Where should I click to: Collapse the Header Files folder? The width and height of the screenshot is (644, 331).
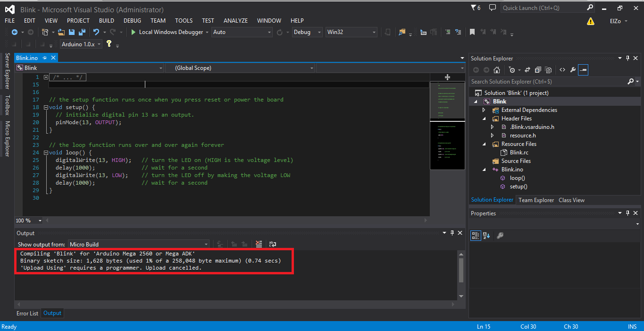[484, 119]
